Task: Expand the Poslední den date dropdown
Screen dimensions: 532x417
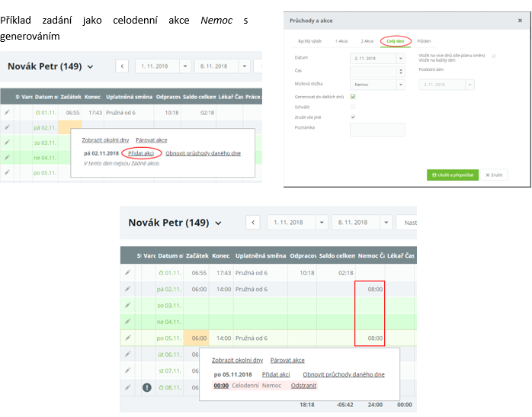Action: click(469, 84)
